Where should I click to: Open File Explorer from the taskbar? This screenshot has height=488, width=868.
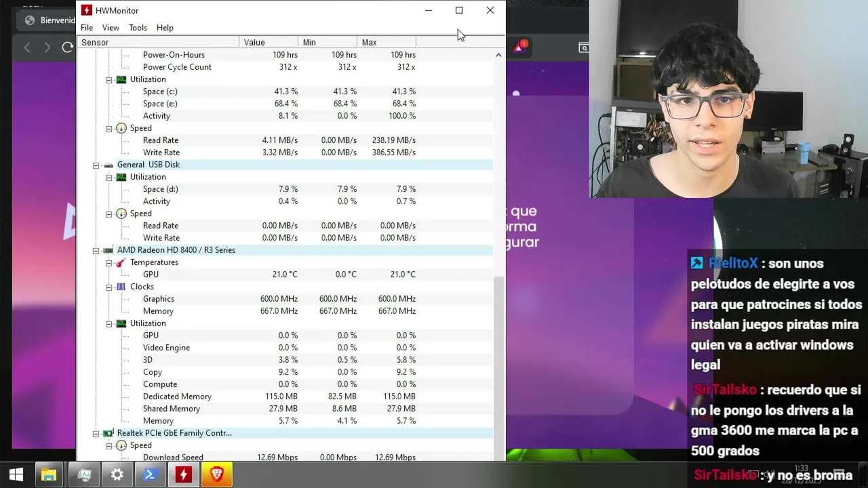pos(49,474)
